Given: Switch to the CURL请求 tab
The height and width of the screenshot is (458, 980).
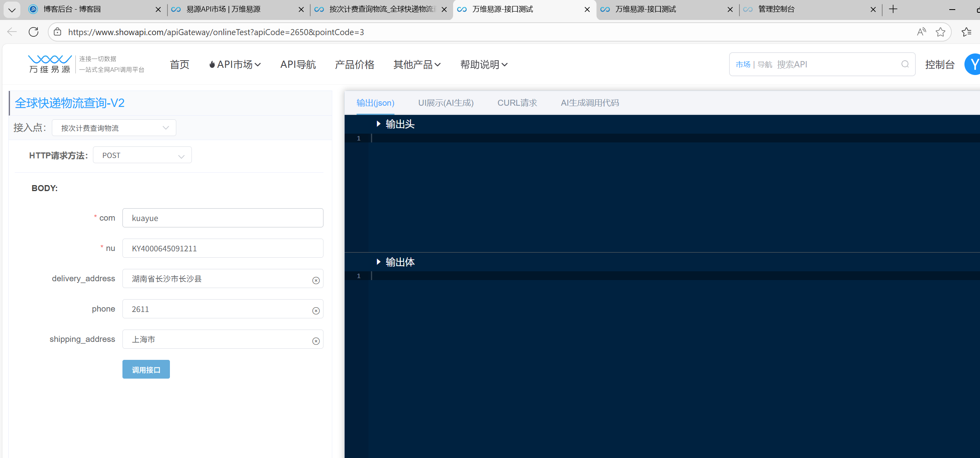Looking at the screenshot, I should point(517,103).
